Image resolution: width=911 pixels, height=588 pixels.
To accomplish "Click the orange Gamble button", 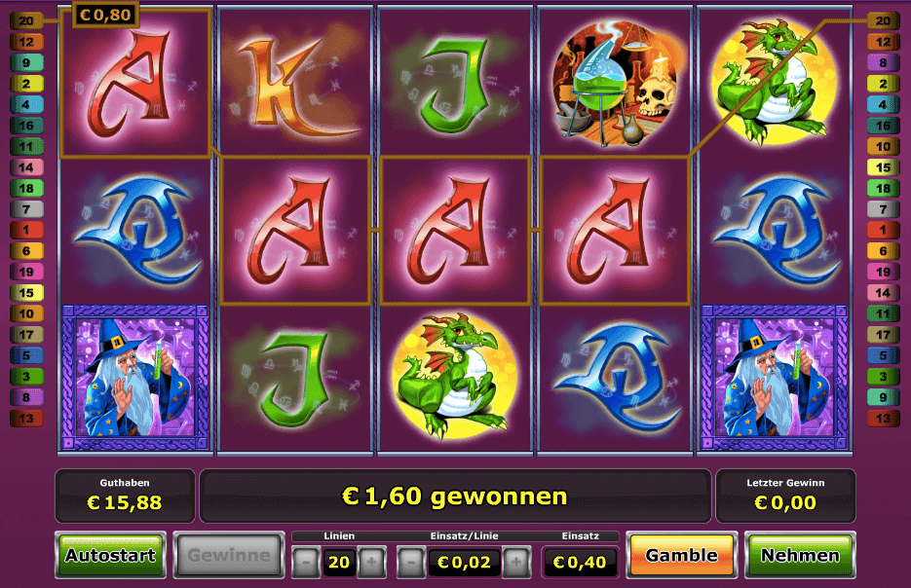I will pos(681,555).
